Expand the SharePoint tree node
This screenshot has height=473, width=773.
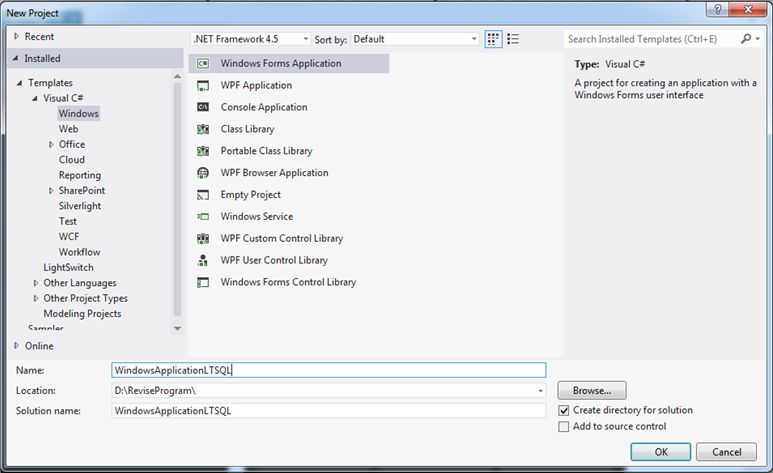tap(51, 190)
